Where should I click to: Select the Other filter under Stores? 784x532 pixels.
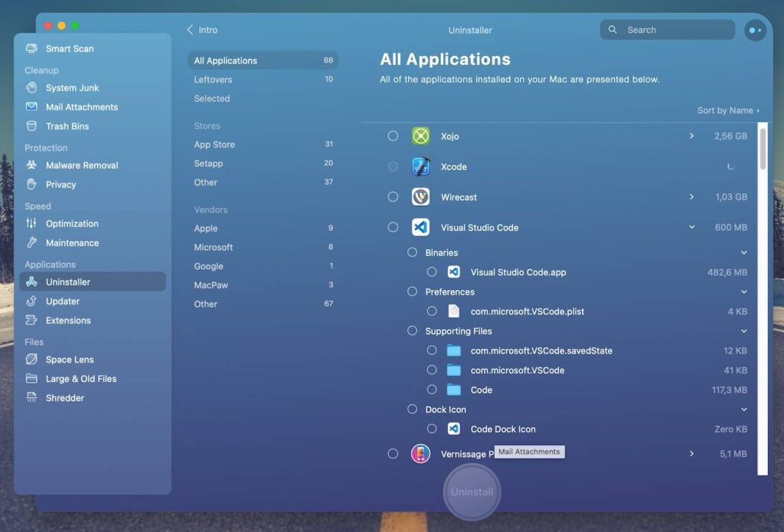tap(263, 182)
